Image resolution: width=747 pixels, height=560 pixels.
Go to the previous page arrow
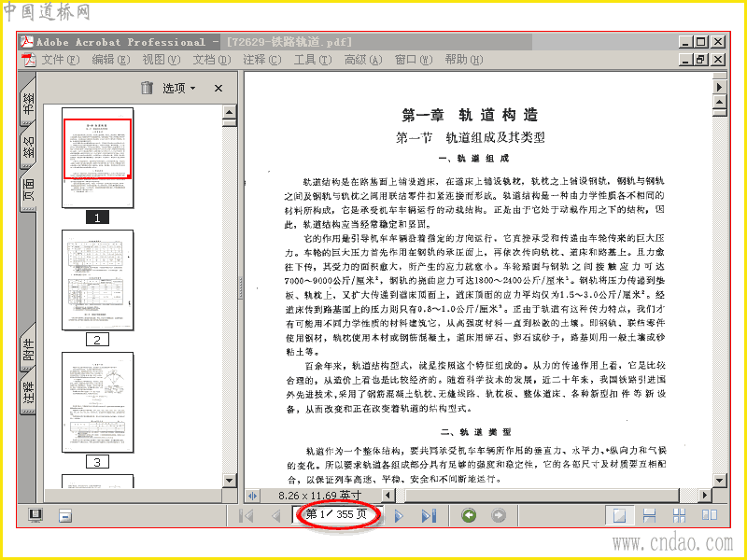point(275,516)
